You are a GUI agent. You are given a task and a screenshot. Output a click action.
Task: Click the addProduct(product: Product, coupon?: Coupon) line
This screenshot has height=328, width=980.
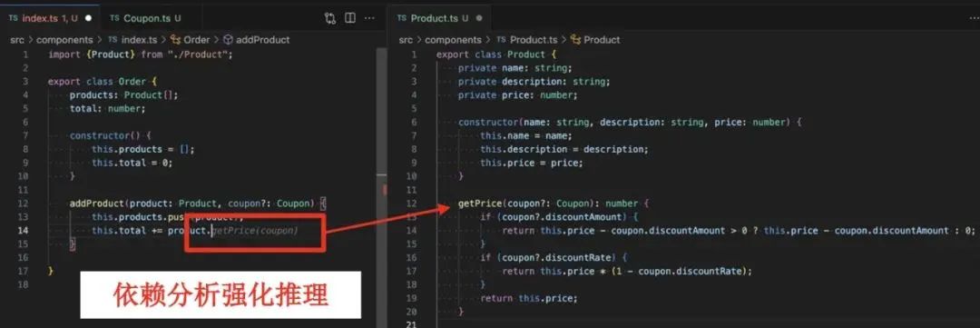[x=198, y=203]
